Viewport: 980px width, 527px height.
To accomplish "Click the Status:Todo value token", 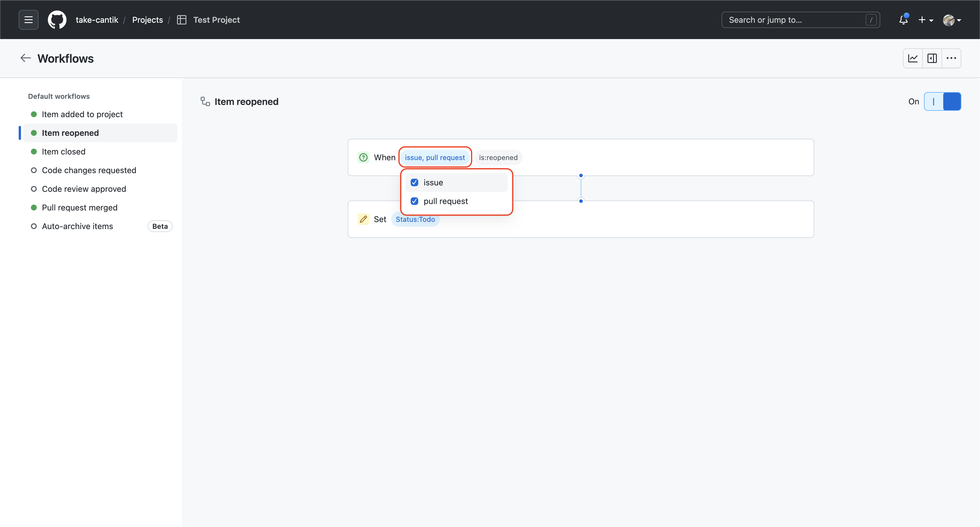I will [415, 219].
